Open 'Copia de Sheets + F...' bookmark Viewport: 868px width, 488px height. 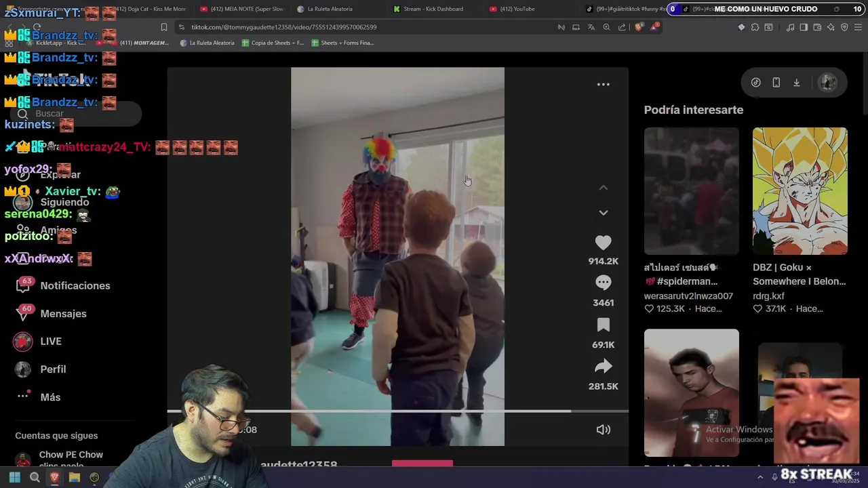click(272, 43)
